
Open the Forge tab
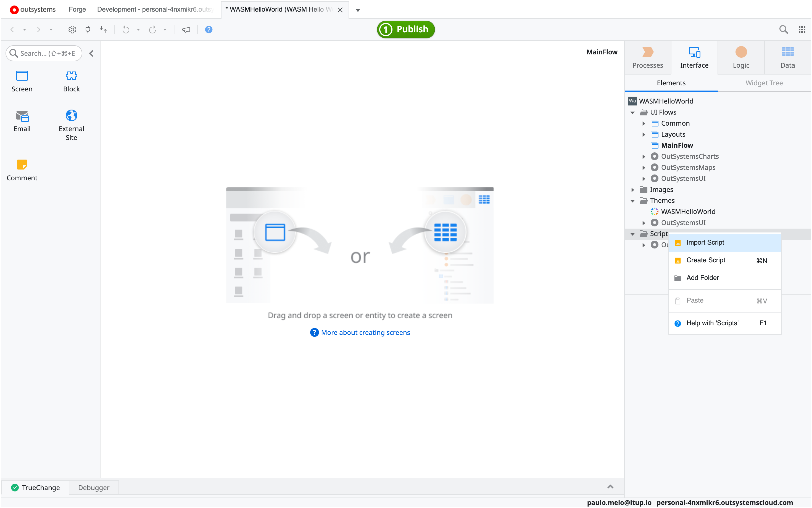(77, 9)
